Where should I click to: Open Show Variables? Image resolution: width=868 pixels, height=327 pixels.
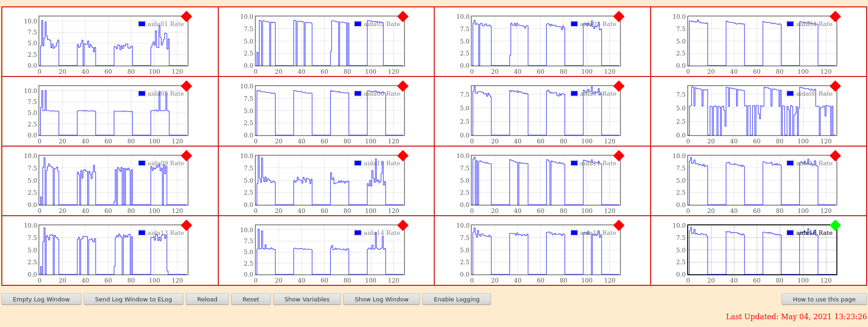tap(307, 299)
